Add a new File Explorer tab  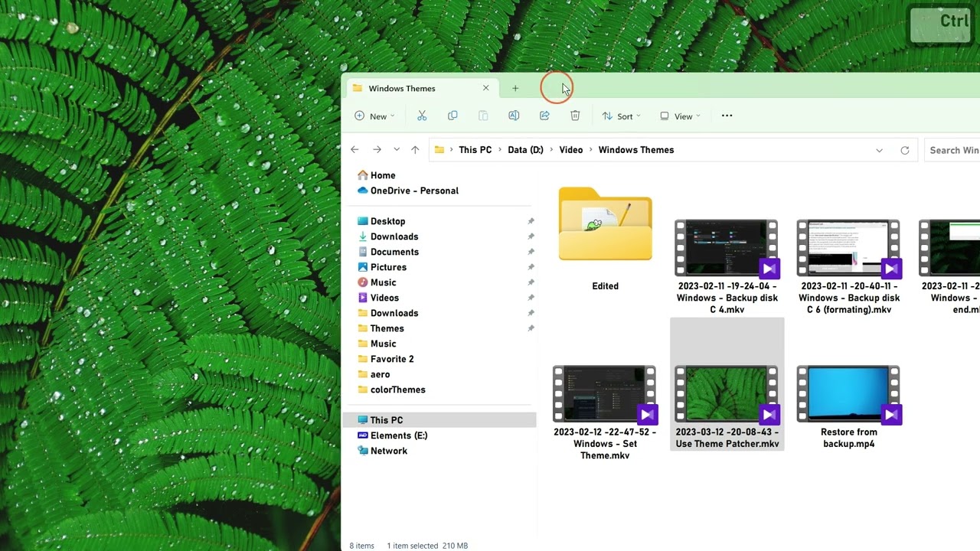[515, 88]
